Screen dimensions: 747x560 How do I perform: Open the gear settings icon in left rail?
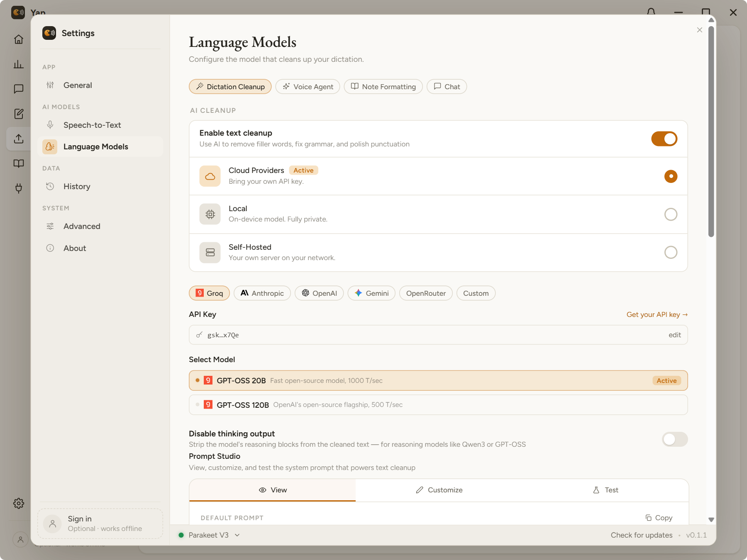[19, 503]
